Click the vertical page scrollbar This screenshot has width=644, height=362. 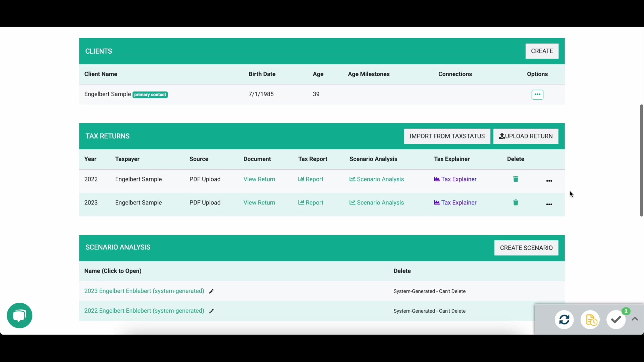[x=641, y=160]
